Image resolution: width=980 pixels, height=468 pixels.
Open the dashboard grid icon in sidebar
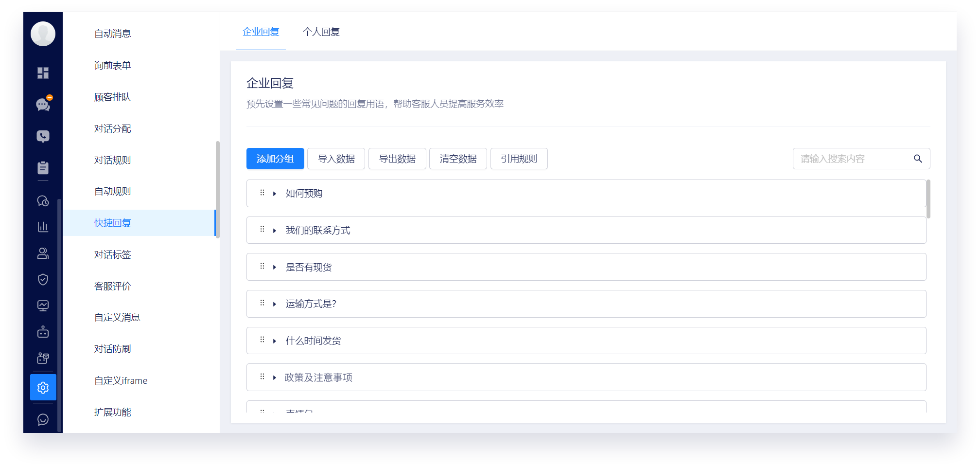43,73
